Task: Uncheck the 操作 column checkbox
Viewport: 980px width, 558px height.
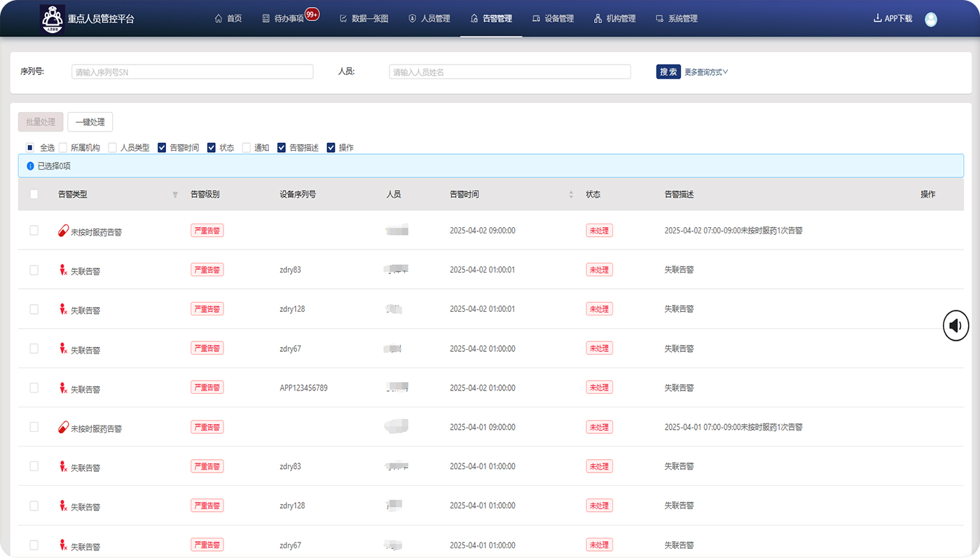Action: tap(331, 148)
